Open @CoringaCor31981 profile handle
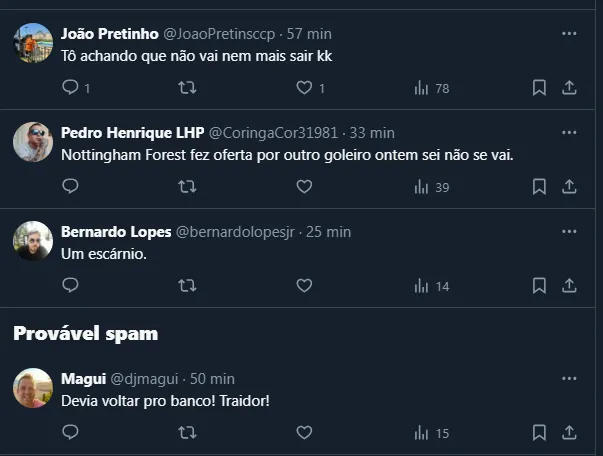The height and width of the screenshot is (456, 603). pos(273,132)
